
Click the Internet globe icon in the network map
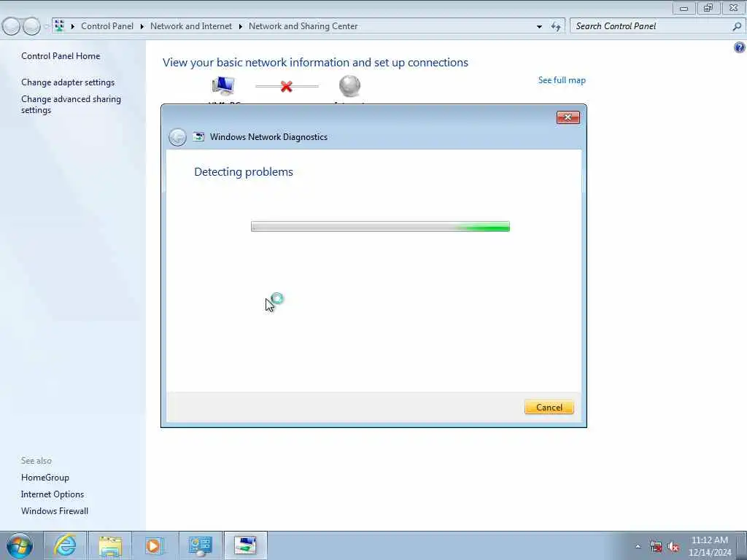pos(349,86)
